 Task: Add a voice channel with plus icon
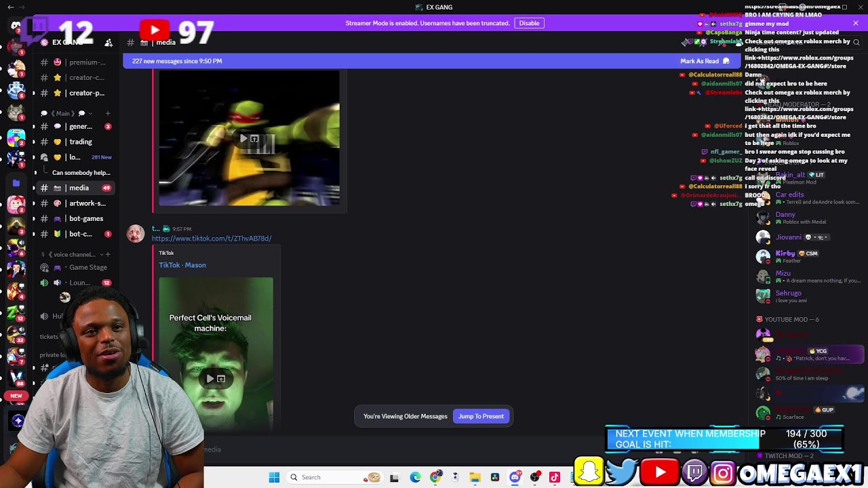108,255
